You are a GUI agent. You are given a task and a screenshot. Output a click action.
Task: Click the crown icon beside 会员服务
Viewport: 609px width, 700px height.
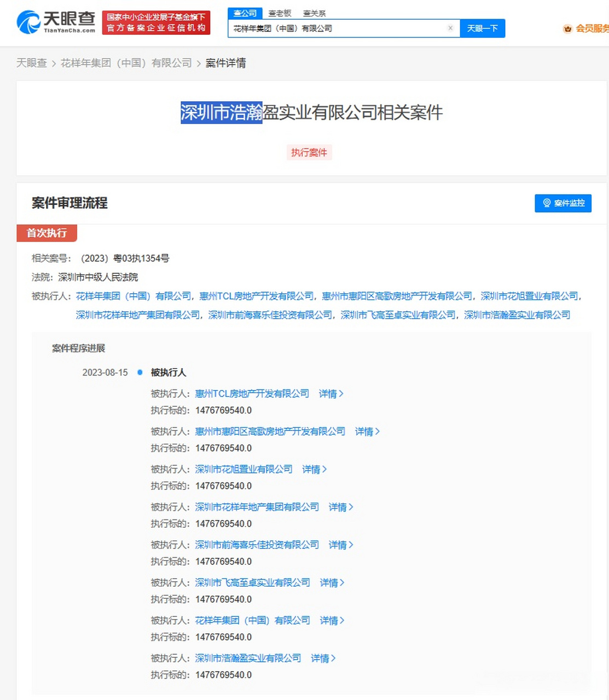(567, 30)
